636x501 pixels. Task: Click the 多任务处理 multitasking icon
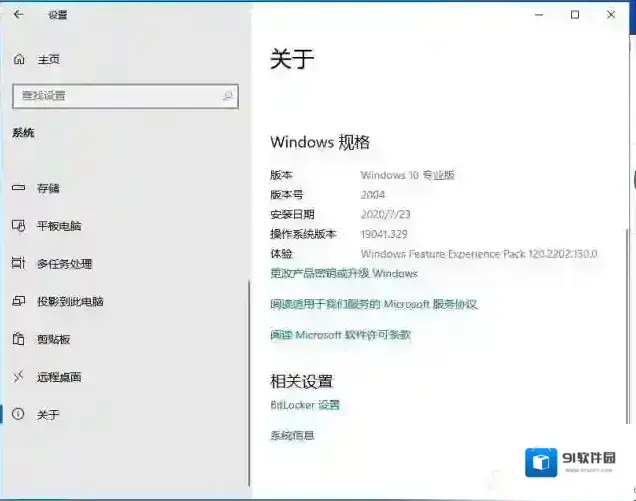point(17,264)
